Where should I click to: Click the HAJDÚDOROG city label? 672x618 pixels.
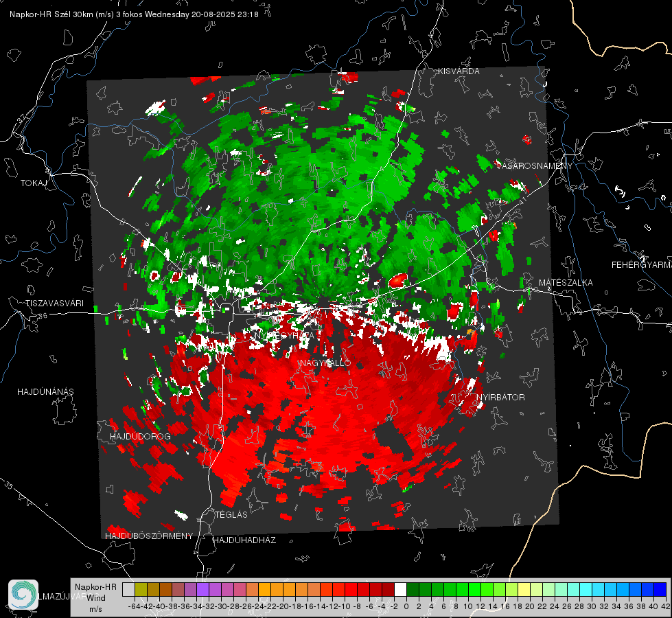pos(140,437)
